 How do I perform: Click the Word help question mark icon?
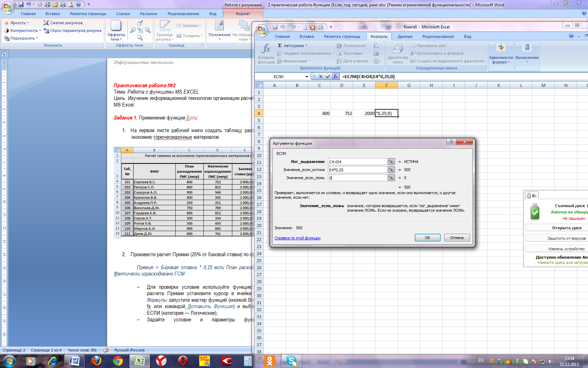(584, 13)
